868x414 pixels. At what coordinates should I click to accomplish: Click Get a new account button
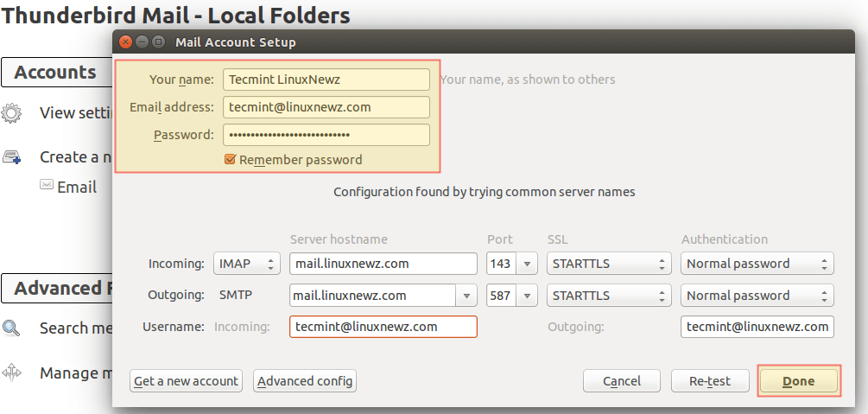pos(186,381)
